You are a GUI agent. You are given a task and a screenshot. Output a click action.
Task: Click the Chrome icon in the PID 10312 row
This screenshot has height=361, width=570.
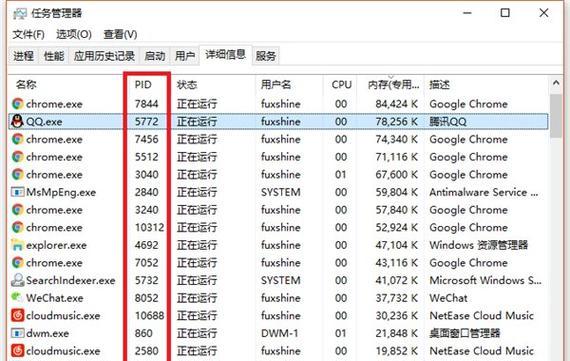tap(17, 227)
